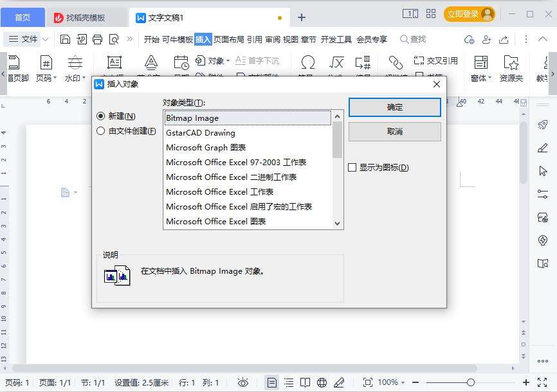Click the 立即登录 login button

pos(470,14)
